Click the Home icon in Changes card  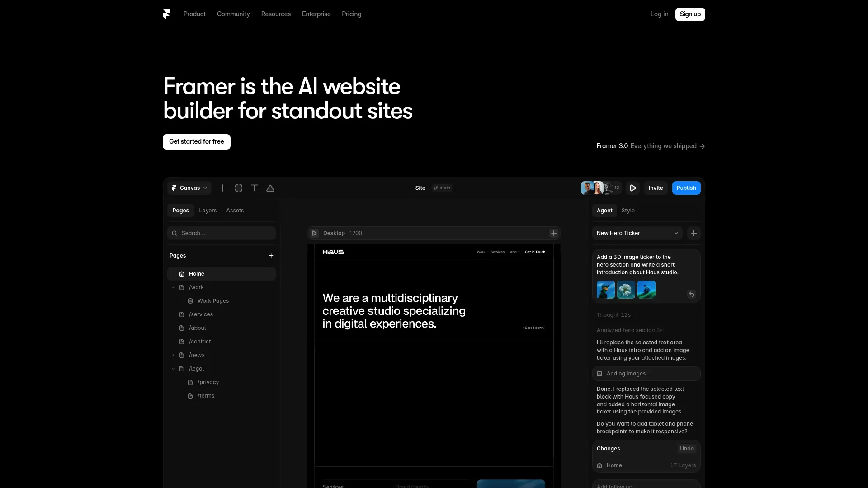[599, 465]
